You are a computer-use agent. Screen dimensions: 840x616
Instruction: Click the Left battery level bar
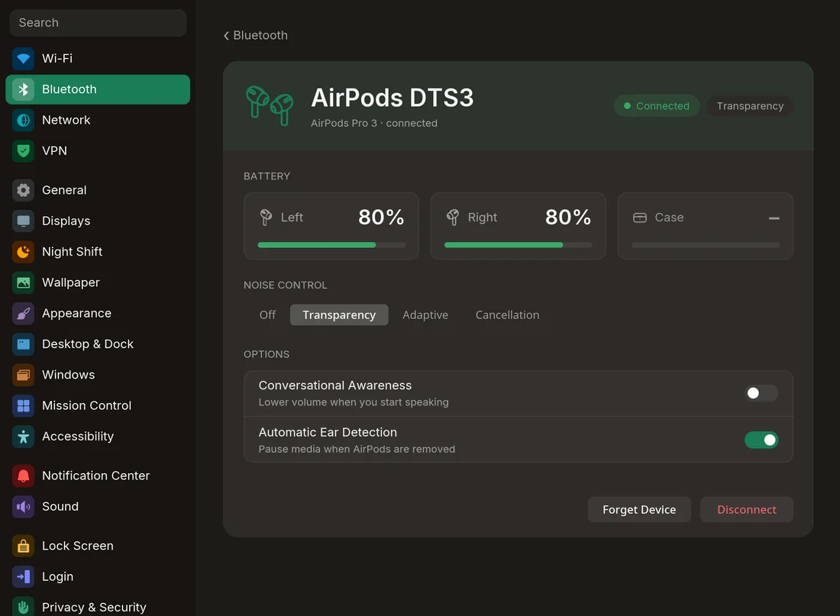coord(331,245)
